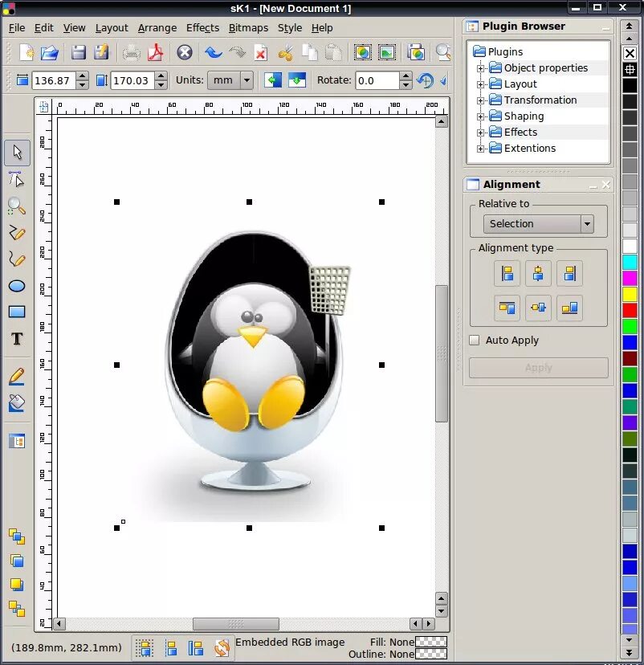Select the node Shaper tool
This screenshot has width=644, height=665.
pyautogui.click(x=17, y=179)
